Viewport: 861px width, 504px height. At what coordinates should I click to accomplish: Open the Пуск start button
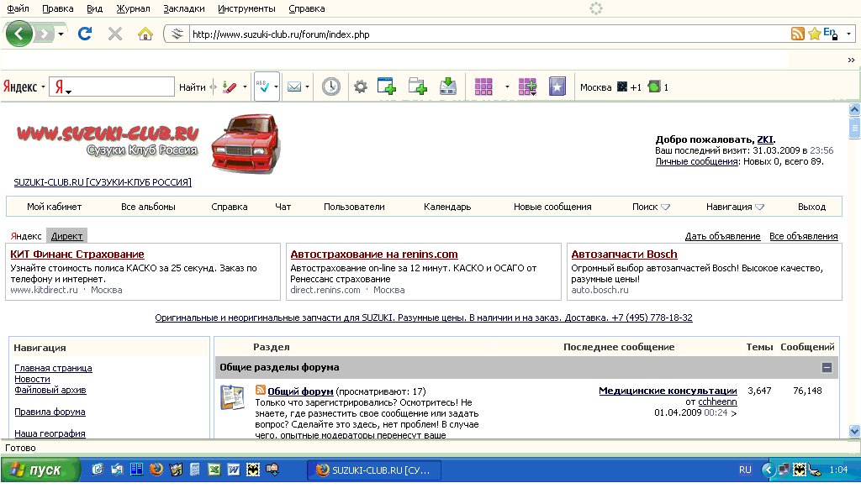point(40,470)
